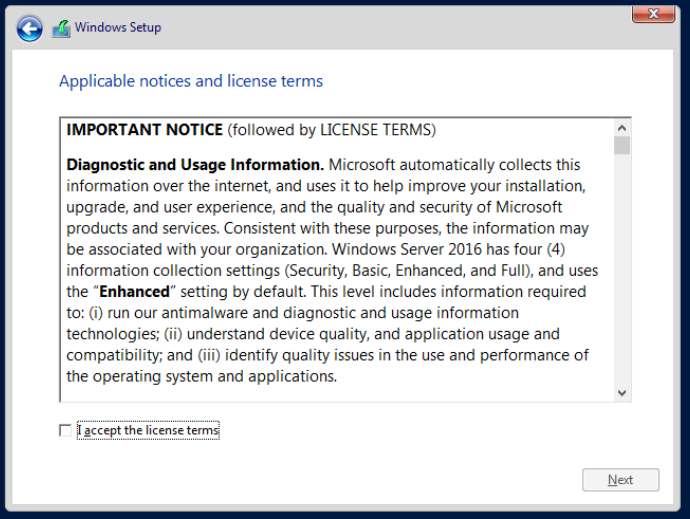Screen dimensions: 690x519
Task: Click the Windows Setup title bar icon
Action: [61, 29]
